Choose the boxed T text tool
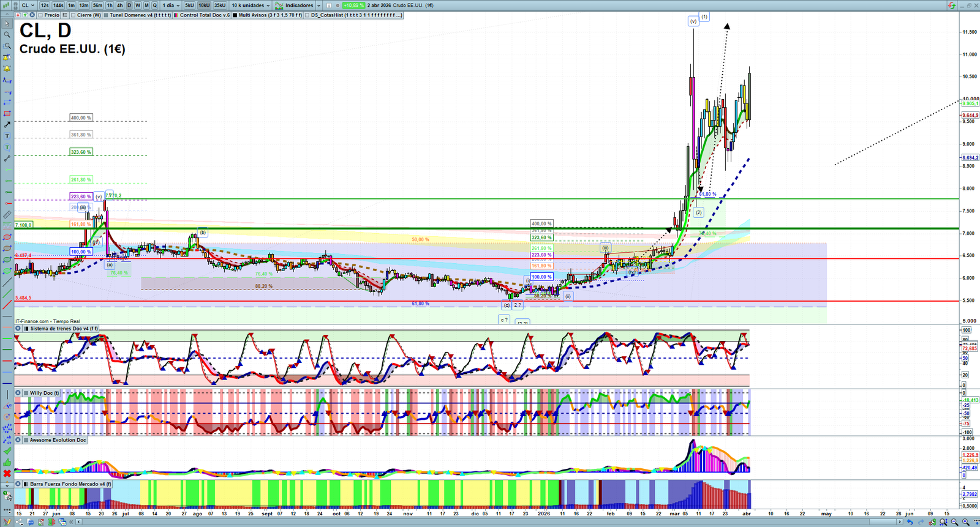The height and width of the screenshot is (527, 980). [7, 136]
